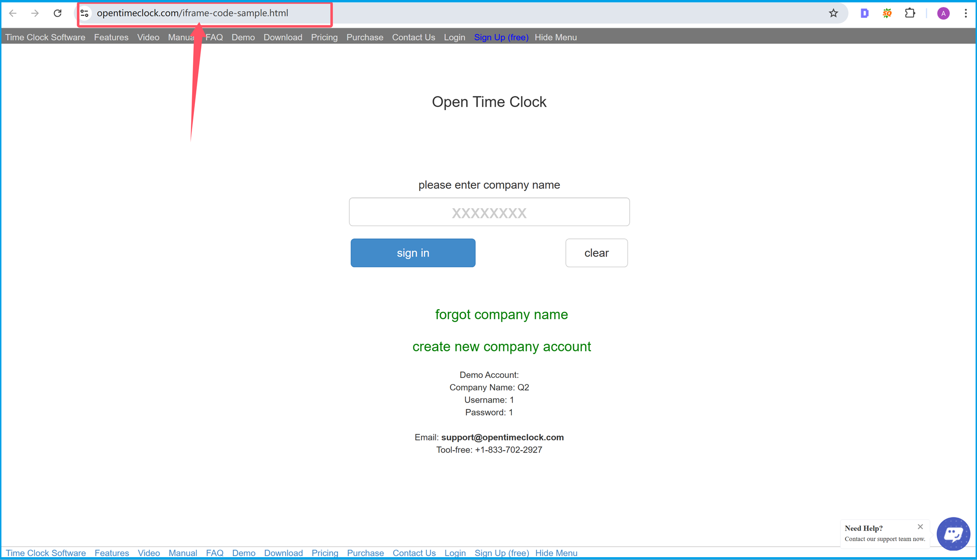Open Sign Up (free) footer link
This screenshot has width=977, height=560.
[502, 553]
